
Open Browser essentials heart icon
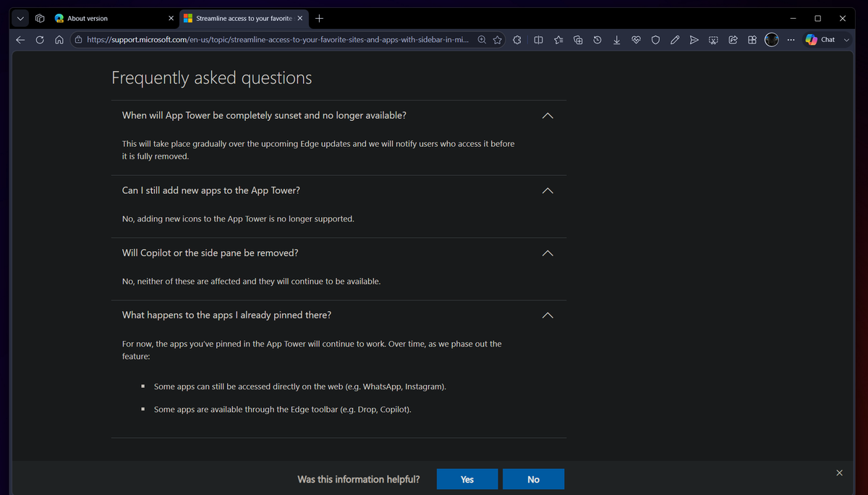point(636,40)
